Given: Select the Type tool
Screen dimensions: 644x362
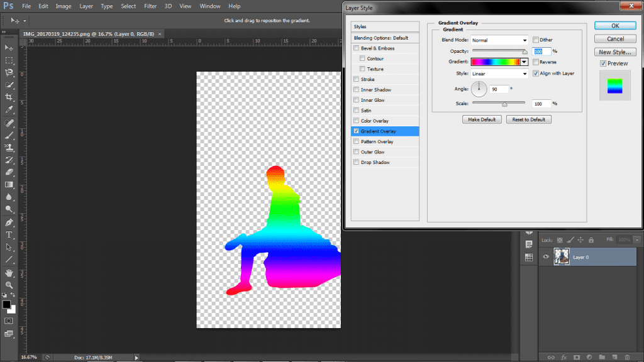Looking at the screenshot, I should point(9,234).
